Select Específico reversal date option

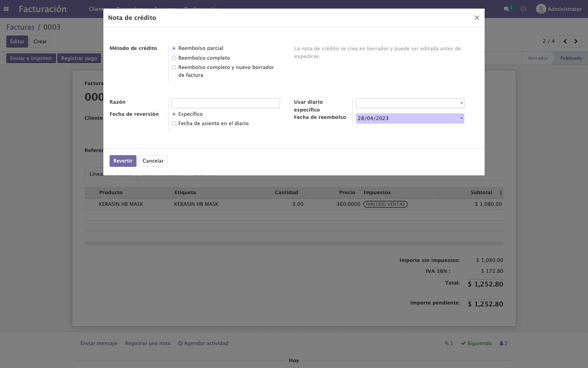174,114
